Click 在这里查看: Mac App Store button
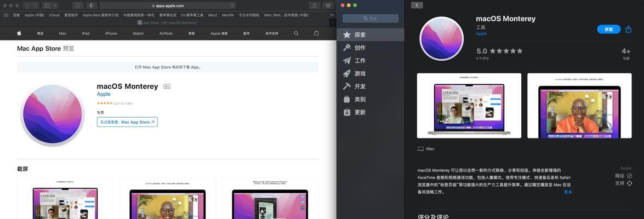Viewport: 644px width, 219px height. (x=127, y=122)
